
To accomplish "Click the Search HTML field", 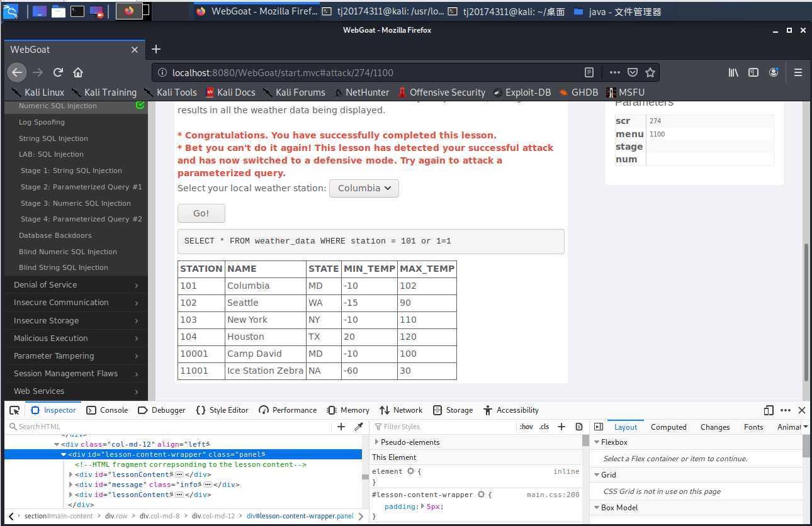I will (169, 427).
